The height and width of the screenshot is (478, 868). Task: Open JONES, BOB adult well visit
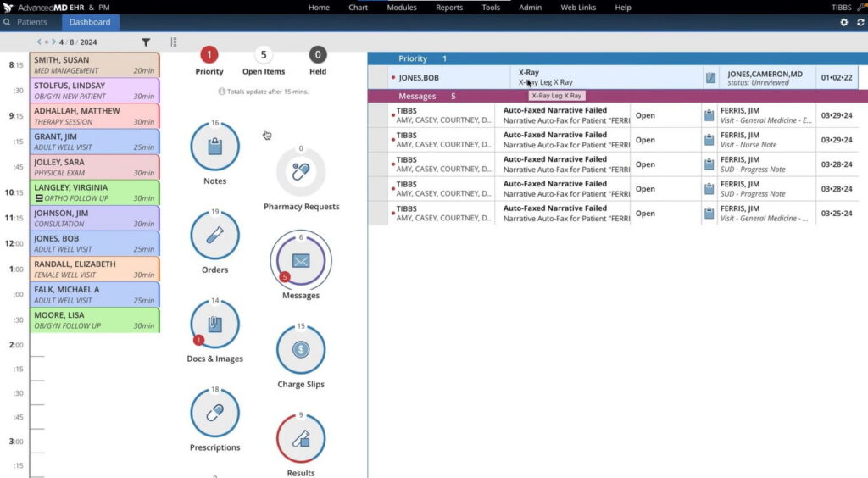point(95,243)
